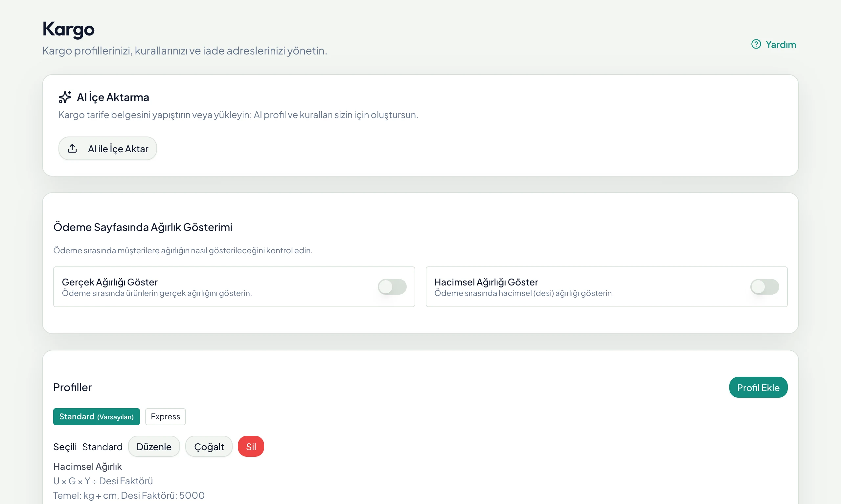Screen dimensions: 841x504
Task: Click the Gerçek Ağırlığı Göster card
Action: [234, 287]
